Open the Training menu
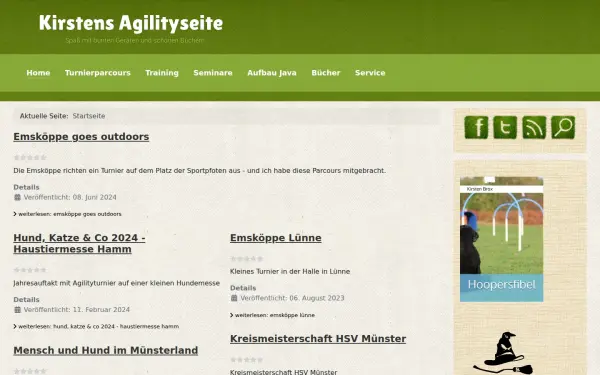Viewport: 600px width, 375px height. 162,73
